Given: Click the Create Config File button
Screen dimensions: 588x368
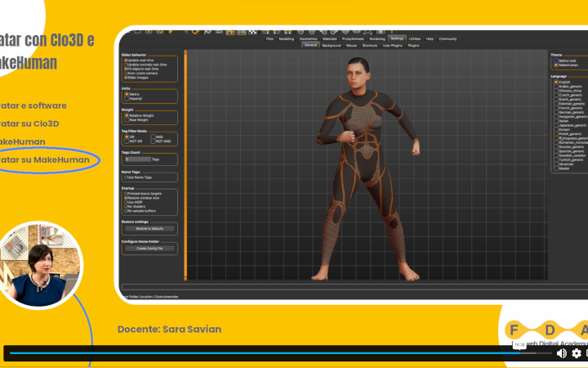Looking at the screenshot, I should click(x=149, y=248).
